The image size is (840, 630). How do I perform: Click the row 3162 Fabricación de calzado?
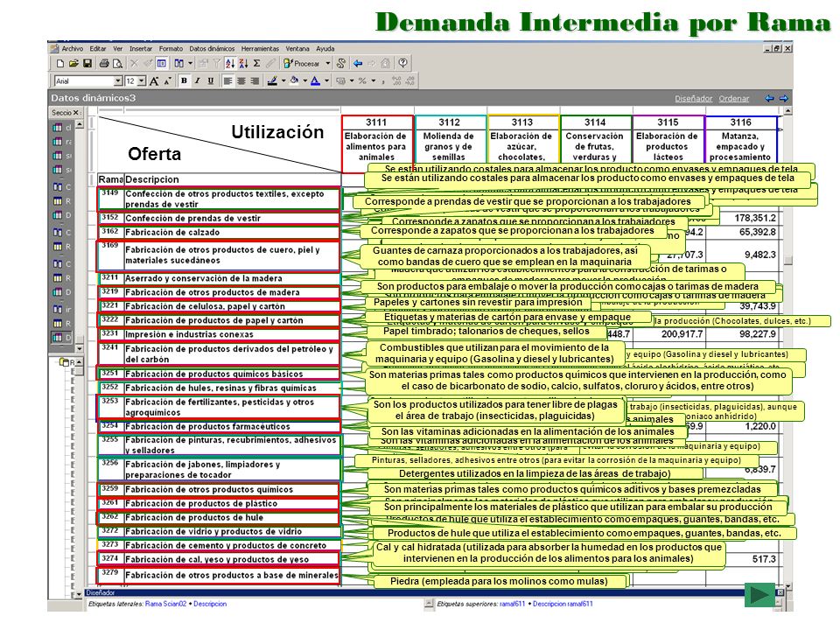coord(219,232)
